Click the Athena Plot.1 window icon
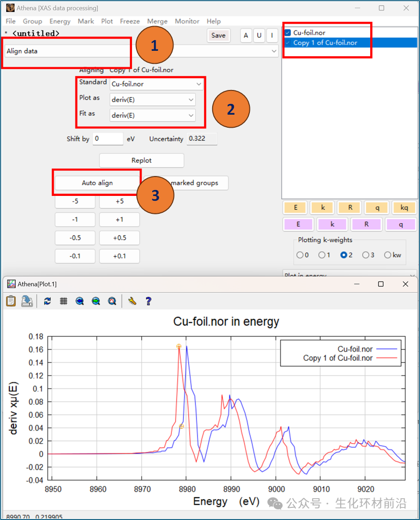420x520 pixels. 11,284
